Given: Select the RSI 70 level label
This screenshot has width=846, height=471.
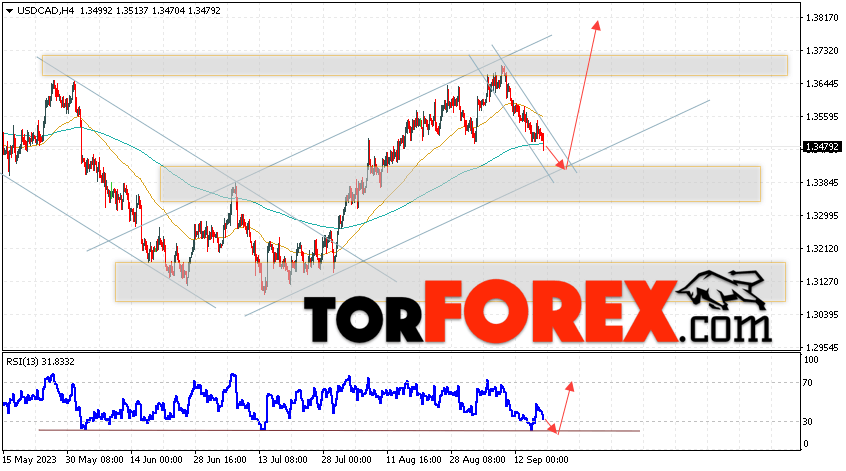Looking at the screenshot, I should coord(808,383).
